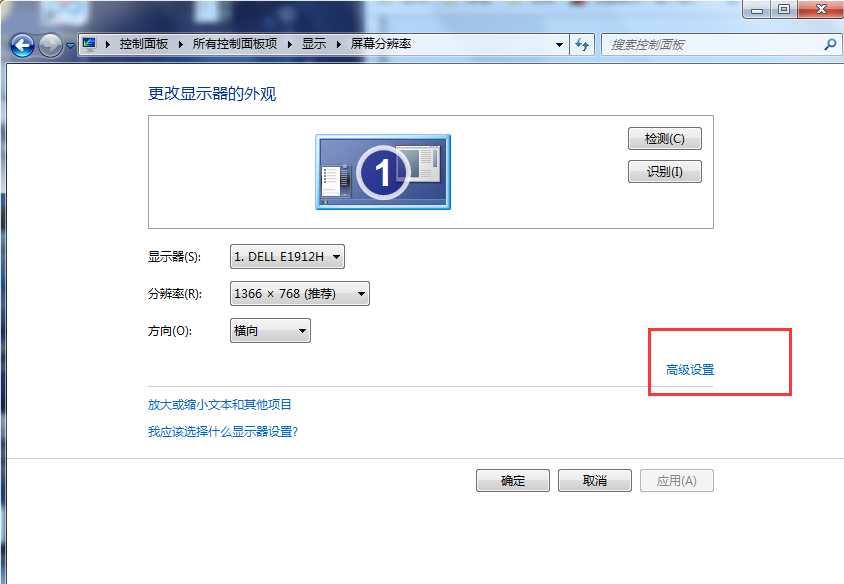
Task: Click the 检测(C) button
Action: (x=665, y=139)
